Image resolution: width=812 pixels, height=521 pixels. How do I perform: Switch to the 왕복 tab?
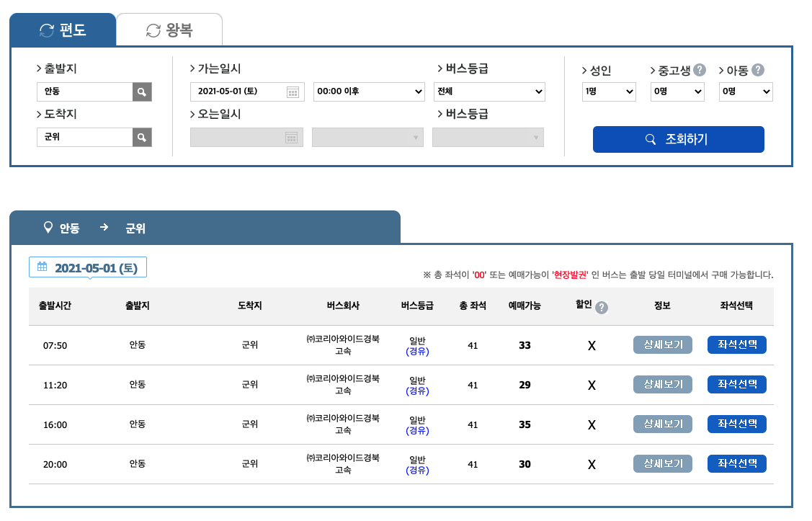(169, 30)
